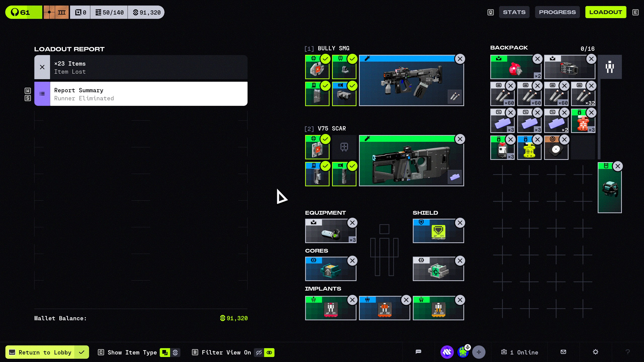
Task: Remove the shield item
Action: 460,223
